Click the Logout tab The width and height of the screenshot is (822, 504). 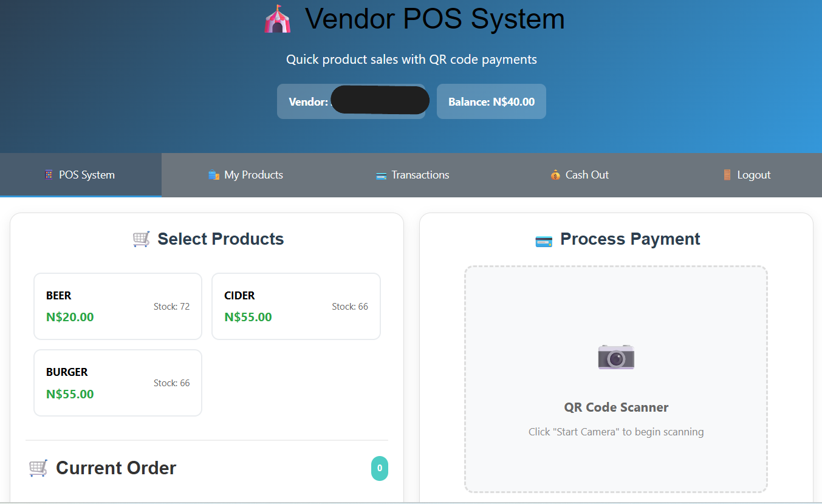[x=746, y=175]
